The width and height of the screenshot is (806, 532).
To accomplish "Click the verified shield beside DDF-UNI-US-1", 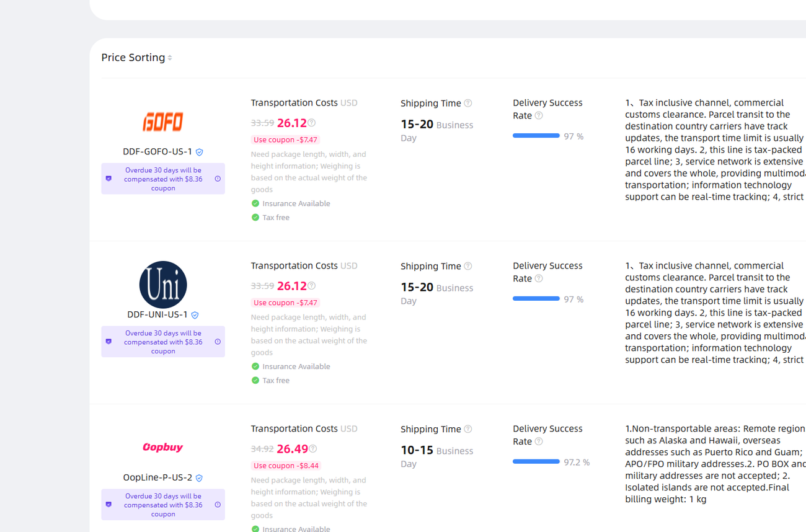I will pyautogui.click(x=195, y=315).
